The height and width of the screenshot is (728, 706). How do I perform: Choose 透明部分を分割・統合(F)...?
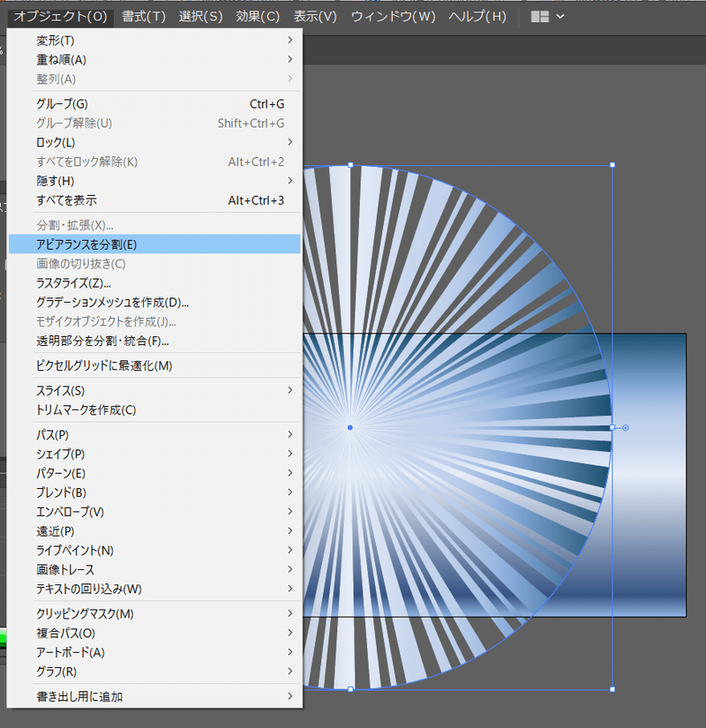(x=154, y=341)
